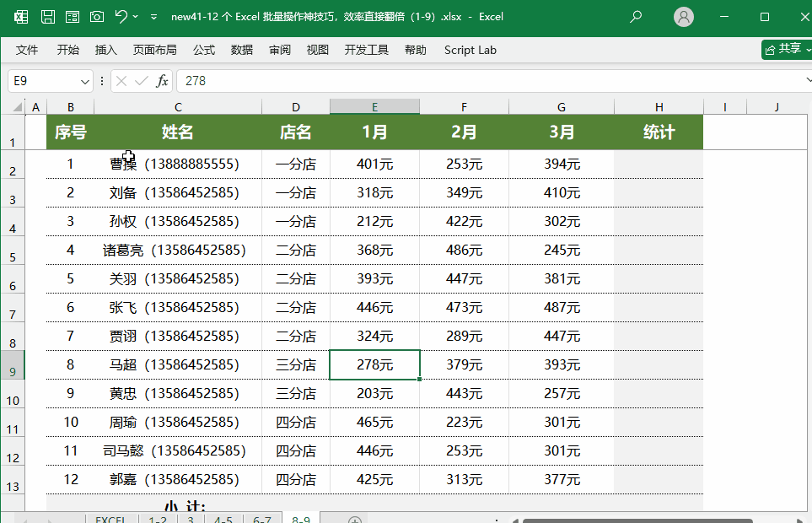Cancel the formula entry with X icon
Image resolution: width=812 pixels, height=523 pixels.
pos(121,81)
